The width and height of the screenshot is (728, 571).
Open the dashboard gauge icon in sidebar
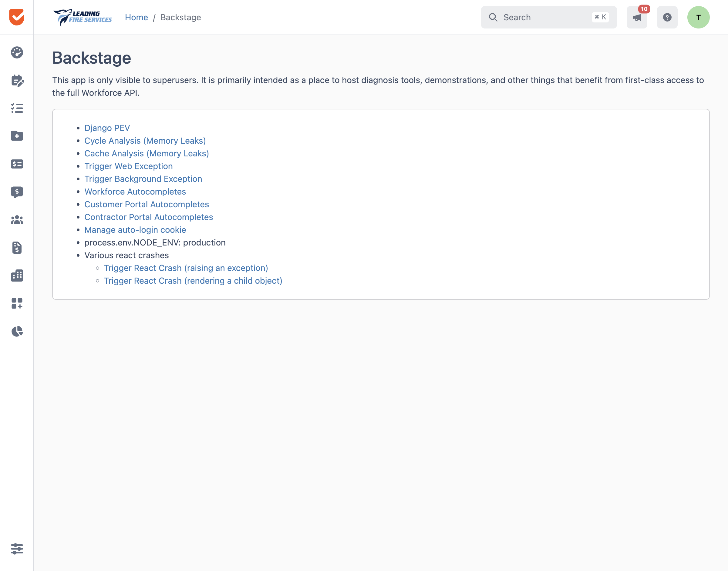(17, 52)
